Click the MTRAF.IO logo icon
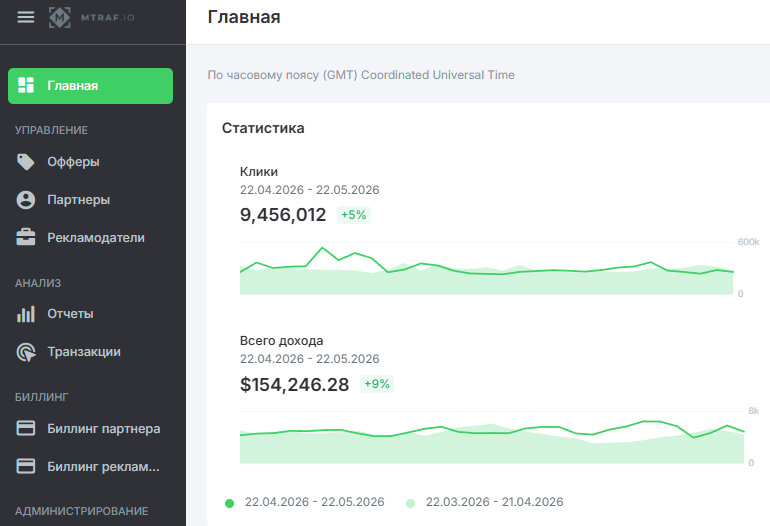770x526 pixels. (x=59, y=17)
